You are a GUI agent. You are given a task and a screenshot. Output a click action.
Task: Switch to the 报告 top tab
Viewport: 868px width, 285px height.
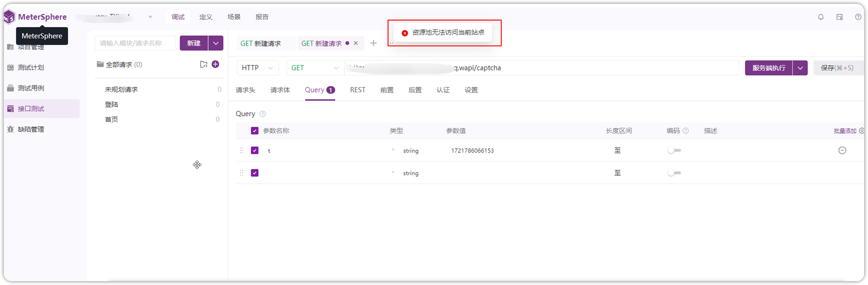262,17
